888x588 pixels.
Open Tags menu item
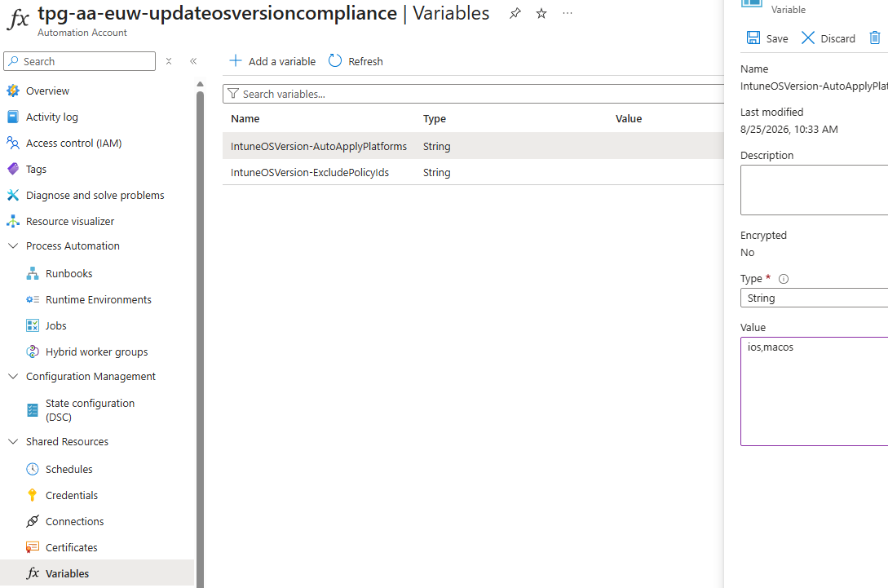[36, 169]
